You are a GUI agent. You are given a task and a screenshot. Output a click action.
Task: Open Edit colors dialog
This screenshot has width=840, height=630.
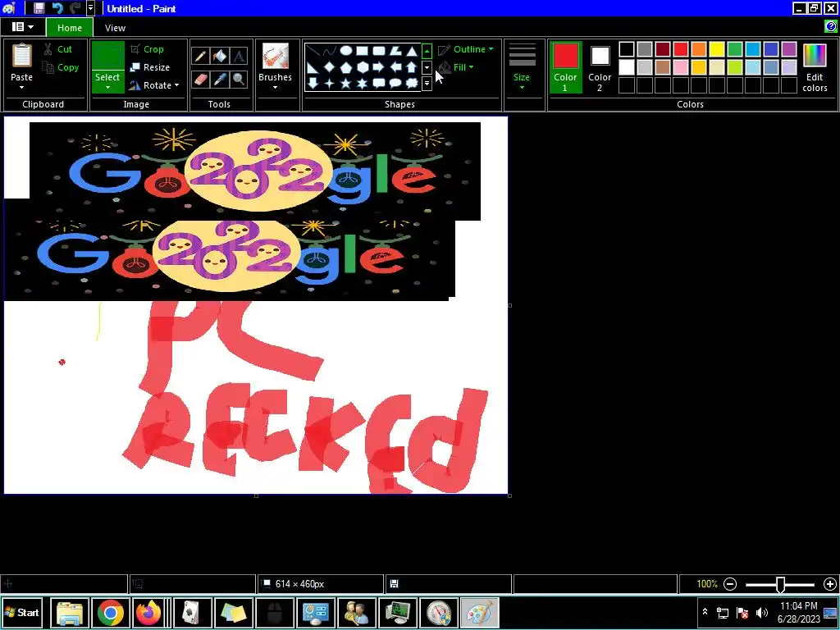click(815, 67)
